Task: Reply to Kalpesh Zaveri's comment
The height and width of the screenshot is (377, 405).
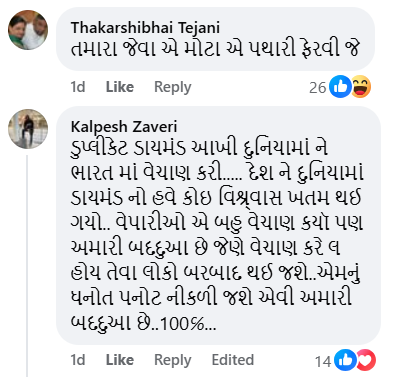Action: coord(173,360)
